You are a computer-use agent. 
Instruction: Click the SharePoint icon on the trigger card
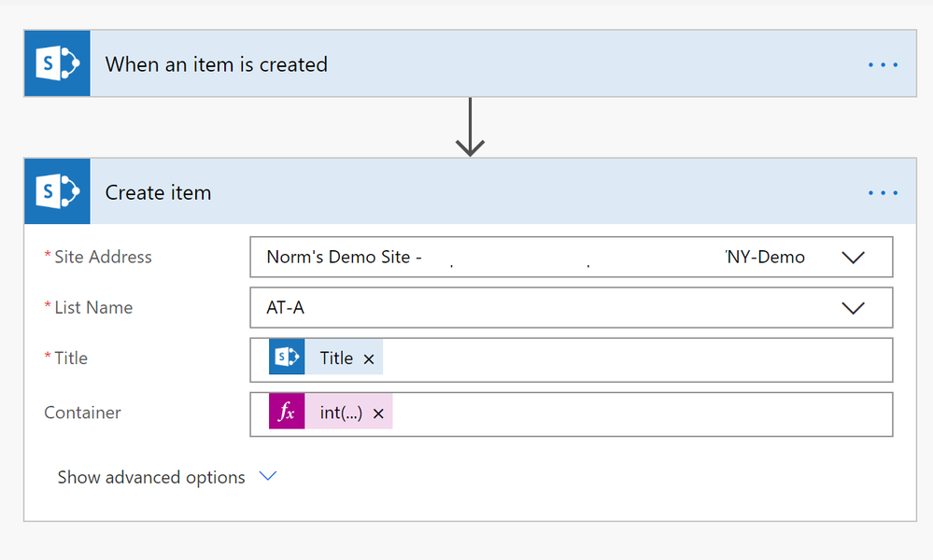57,63
